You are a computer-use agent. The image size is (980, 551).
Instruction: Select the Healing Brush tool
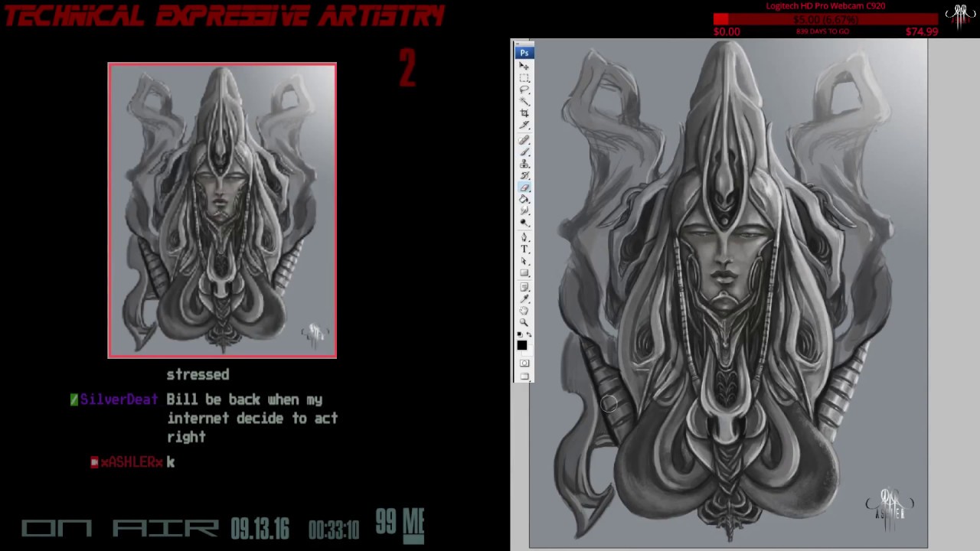pyautogui.click(x=524, y=140)
